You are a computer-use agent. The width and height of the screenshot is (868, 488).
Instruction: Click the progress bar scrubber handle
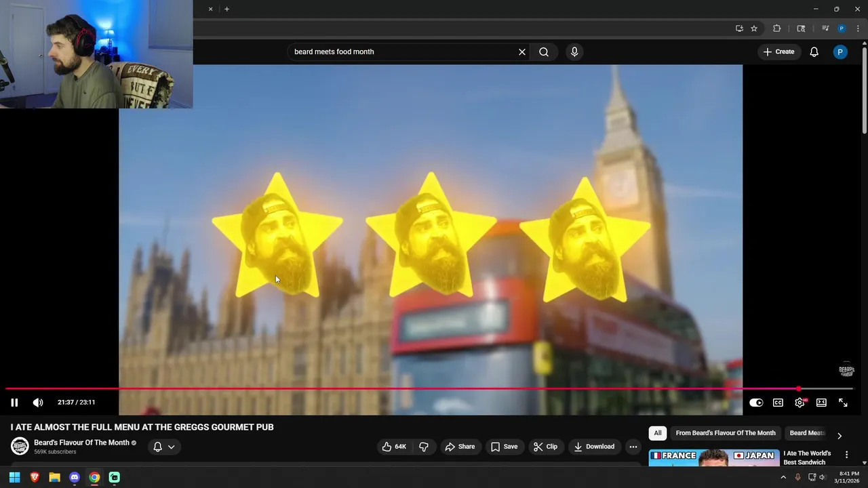pyautogui.click(x=798, y=389)
